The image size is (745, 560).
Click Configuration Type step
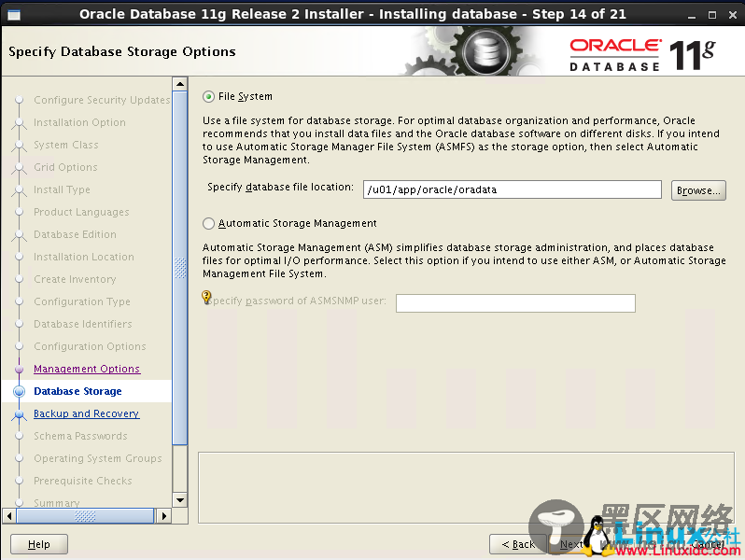coord(82,301)
